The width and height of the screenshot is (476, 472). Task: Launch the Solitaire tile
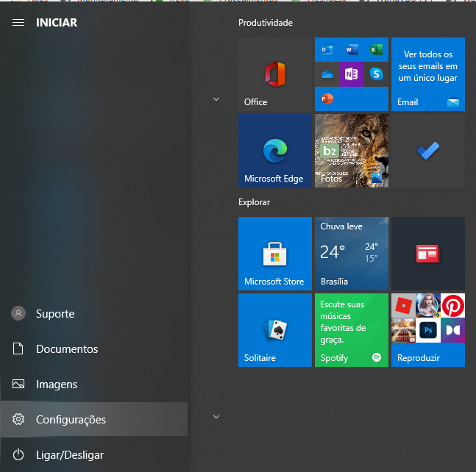click(x=274, y=330)
